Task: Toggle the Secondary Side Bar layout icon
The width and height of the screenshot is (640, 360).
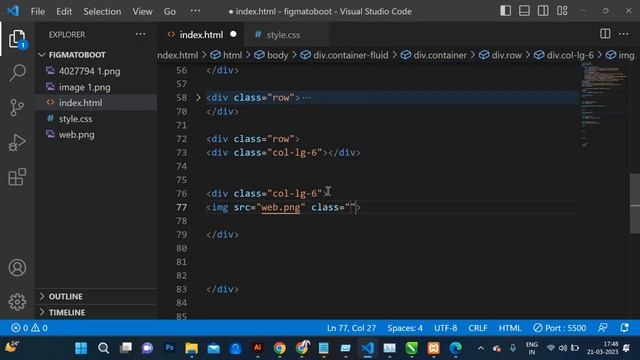Action: pyautogui.click(x=543, y=11)
